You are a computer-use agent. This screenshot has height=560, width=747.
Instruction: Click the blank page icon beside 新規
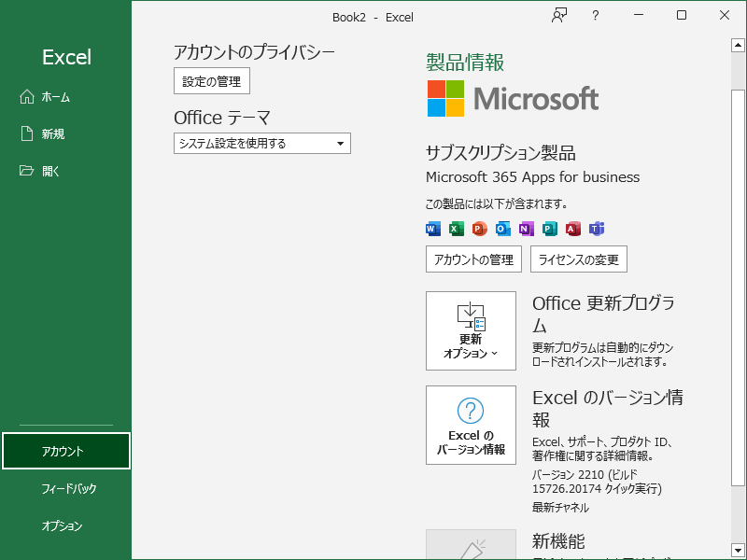pyautogui.click(x=27, y=133)
